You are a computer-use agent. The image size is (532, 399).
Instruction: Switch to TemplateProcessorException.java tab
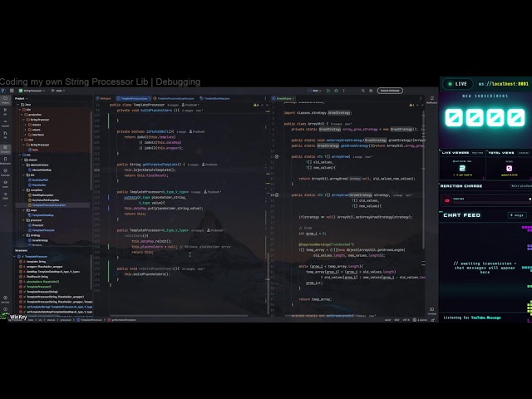tap(174, 98)
